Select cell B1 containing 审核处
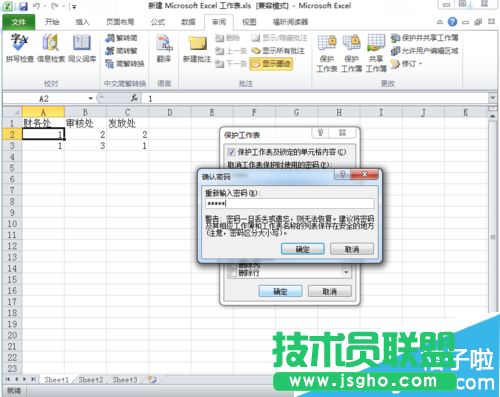The height and width of the screenshot is (397, 500). (x=85, y=123)
